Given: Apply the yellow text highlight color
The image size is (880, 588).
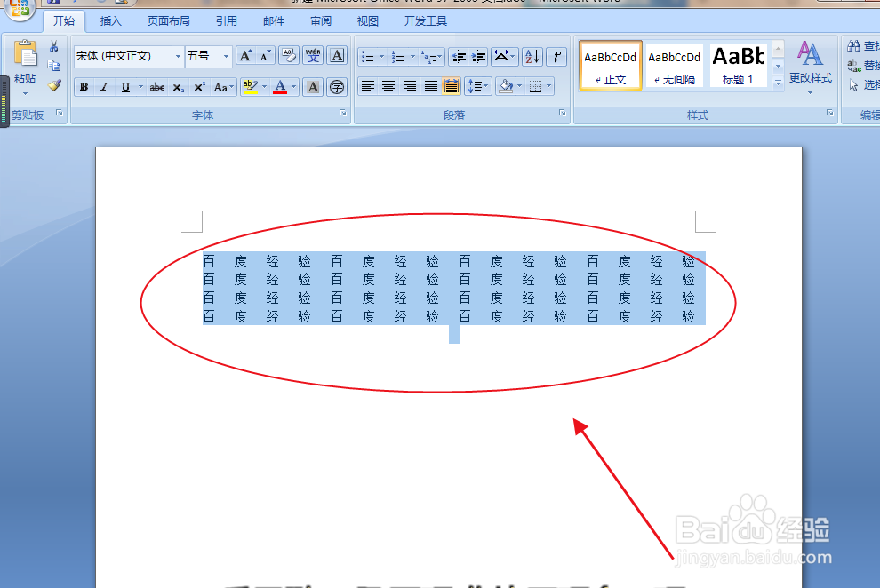Looking at the screenshot, I should 251,87.
